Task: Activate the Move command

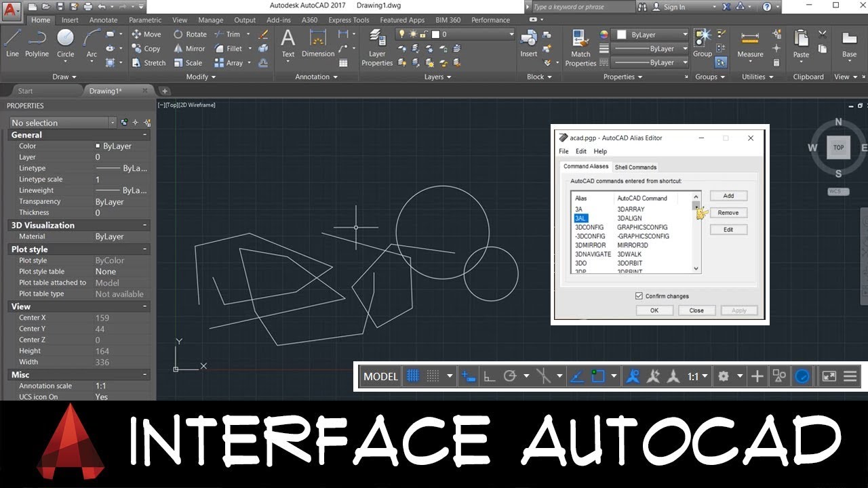Action: [x=146, y=34]
